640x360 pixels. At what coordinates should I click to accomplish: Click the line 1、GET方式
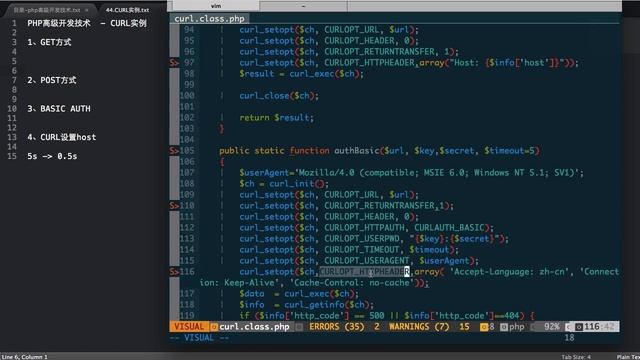tap(49, 42)
